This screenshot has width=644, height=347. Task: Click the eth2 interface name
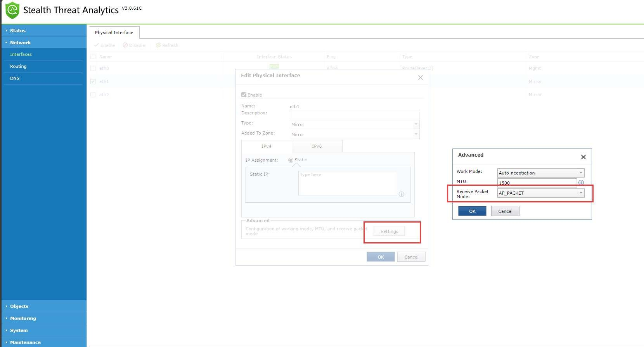pyautogui.click(x=104, y=95)
